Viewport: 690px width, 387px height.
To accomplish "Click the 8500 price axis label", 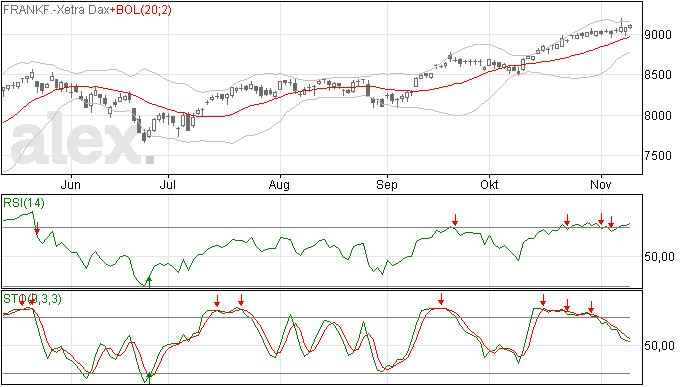I will pyautogui.click(x=658, y=75).
